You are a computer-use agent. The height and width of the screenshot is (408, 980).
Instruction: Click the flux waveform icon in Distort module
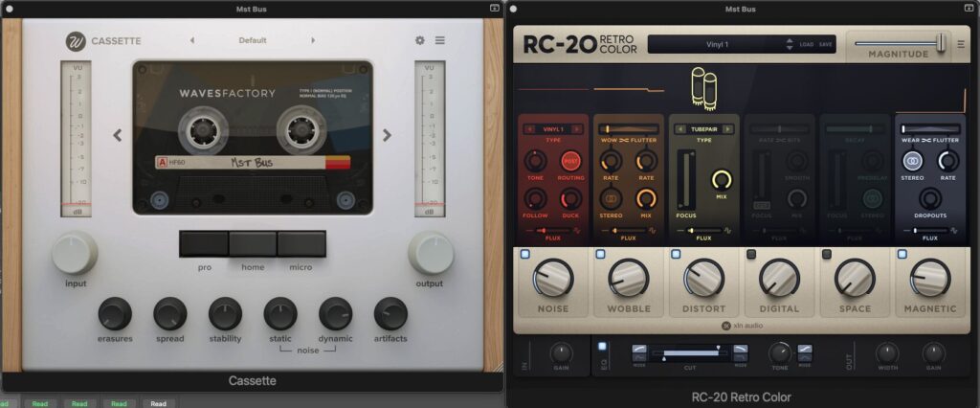click(x=726, y=230)
